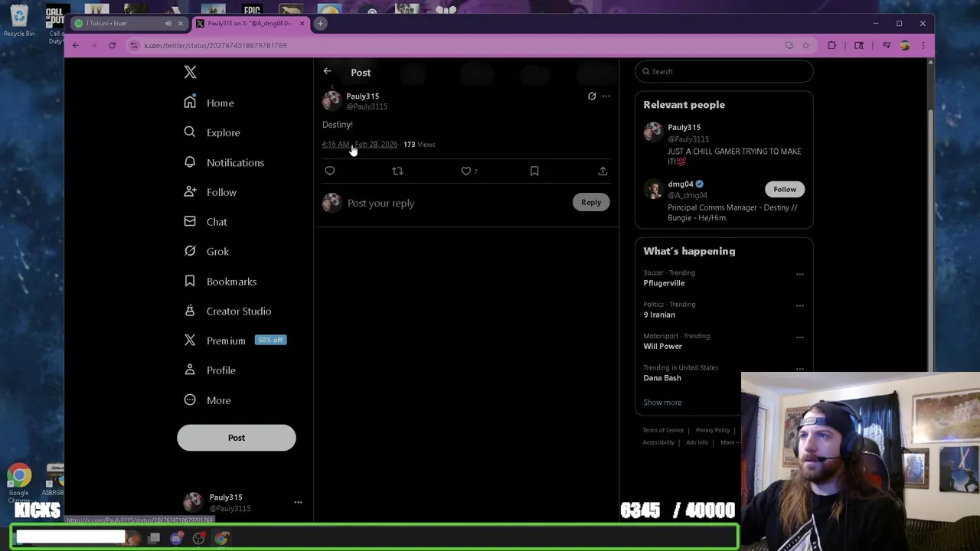Click the post author's avatar thumbnail
Screen dimensions: 980x551
332,100
